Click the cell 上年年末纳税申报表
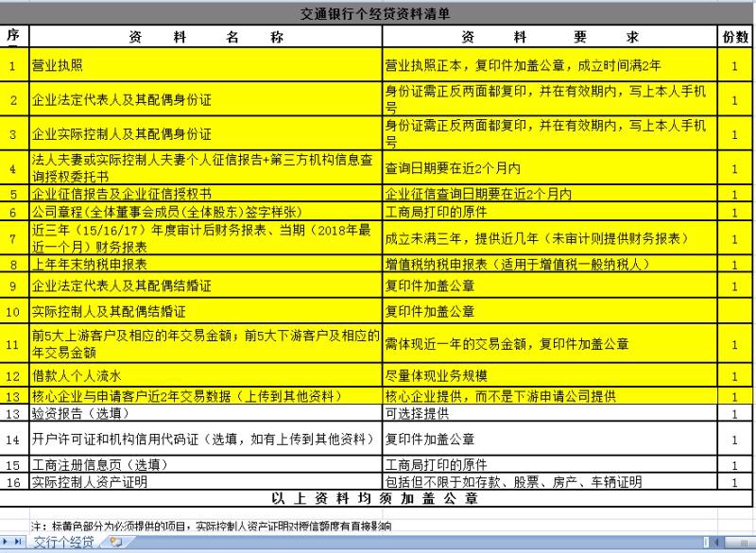This screenshot has height=553, width=756. tap(206, 264)
